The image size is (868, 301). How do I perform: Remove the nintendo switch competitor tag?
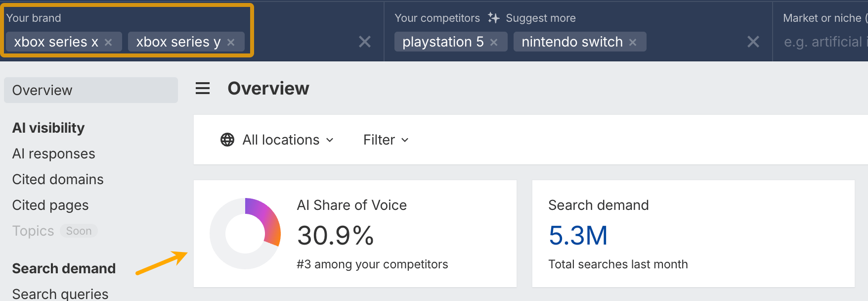point(633,43)
